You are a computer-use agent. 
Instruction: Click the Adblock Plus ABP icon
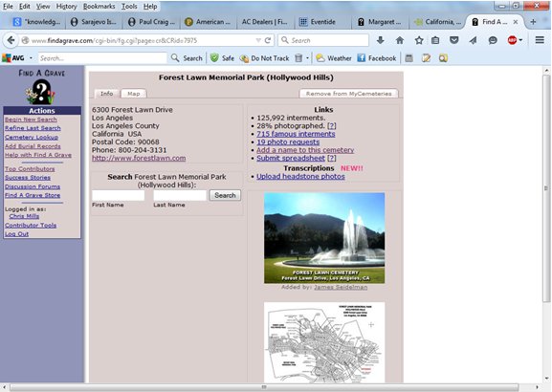coord(512,40)
